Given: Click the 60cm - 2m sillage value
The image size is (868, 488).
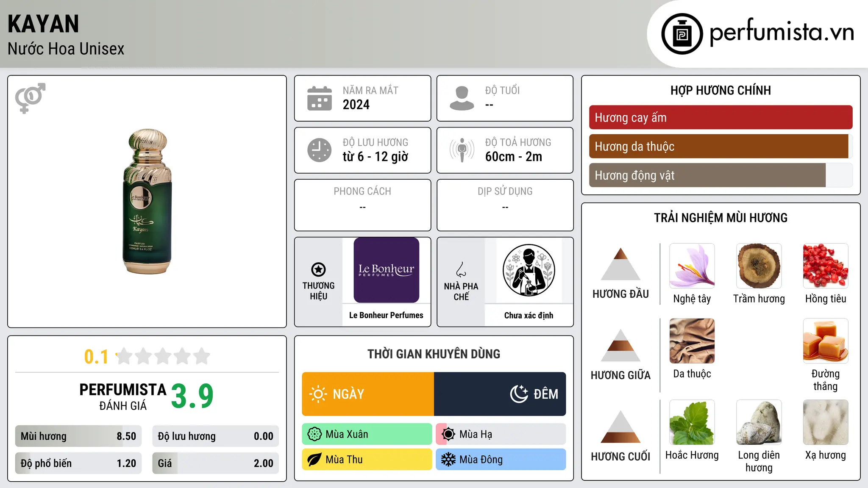Looking at the screenshot, I should tap(514, 157).
